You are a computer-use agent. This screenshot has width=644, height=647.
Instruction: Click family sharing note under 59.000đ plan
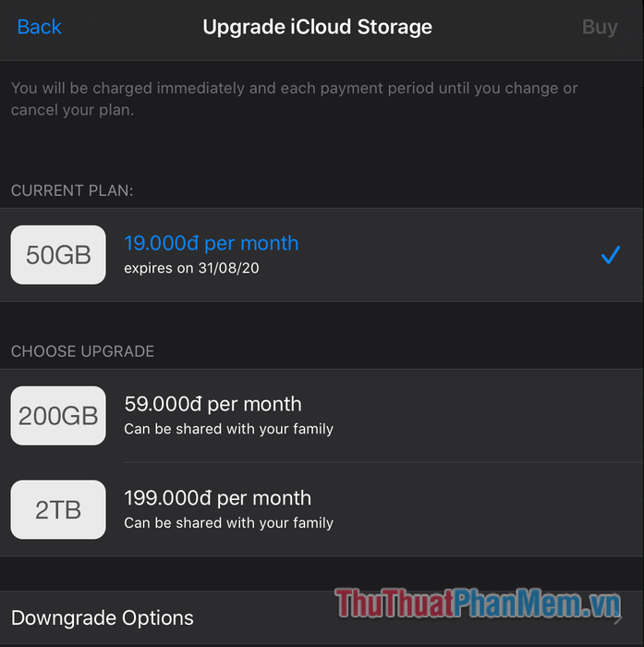point(228,429)
